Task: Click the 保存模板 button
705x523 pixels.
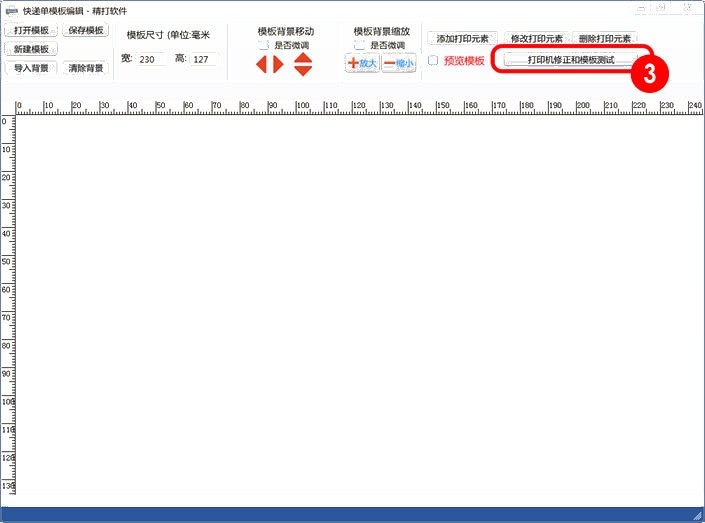Action: (86, 30)
